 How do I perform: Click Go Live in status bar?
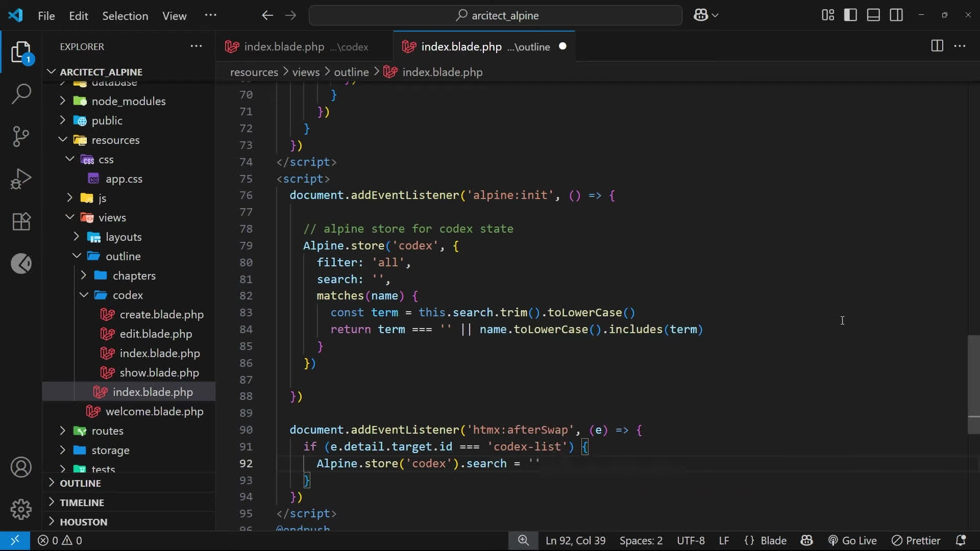tap(852, 540)
